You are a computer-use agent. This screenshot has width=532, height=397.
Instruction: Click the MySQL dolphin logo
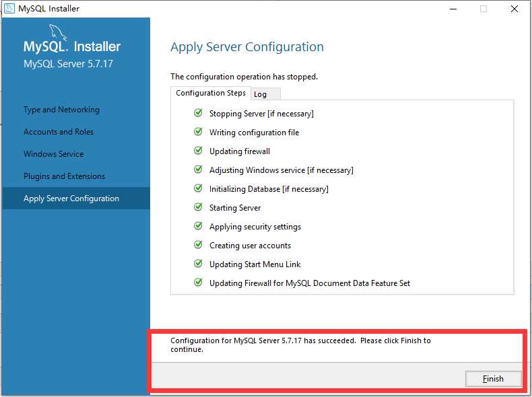(58, 32)
